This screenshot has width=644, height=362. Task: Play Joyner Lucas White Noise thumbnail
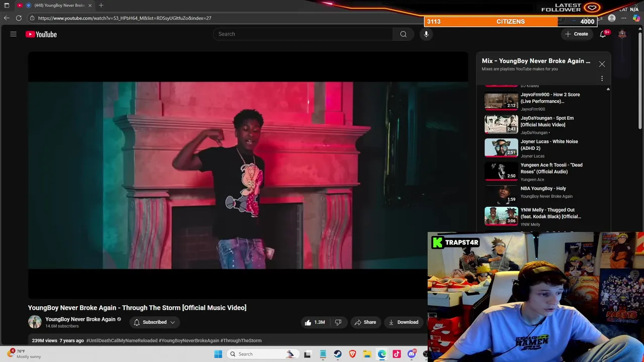point(501,147)
